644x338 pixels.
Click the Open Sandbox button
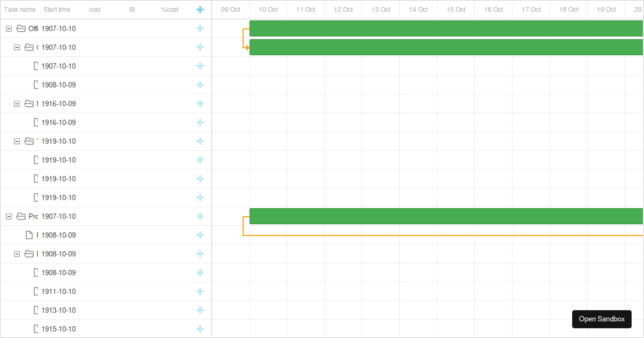point(602,319)
